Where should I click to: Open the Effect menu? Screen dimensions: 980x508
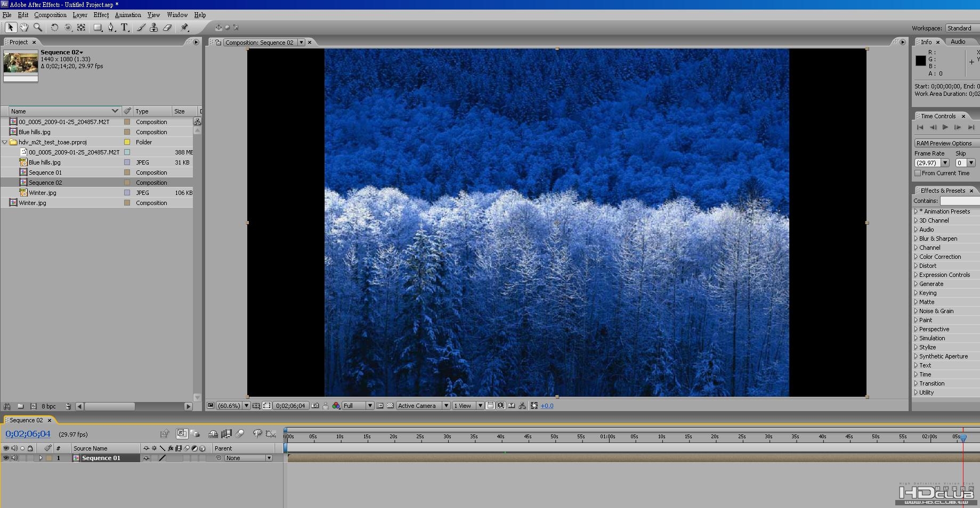pyautogui.click(x=101, y=15)
